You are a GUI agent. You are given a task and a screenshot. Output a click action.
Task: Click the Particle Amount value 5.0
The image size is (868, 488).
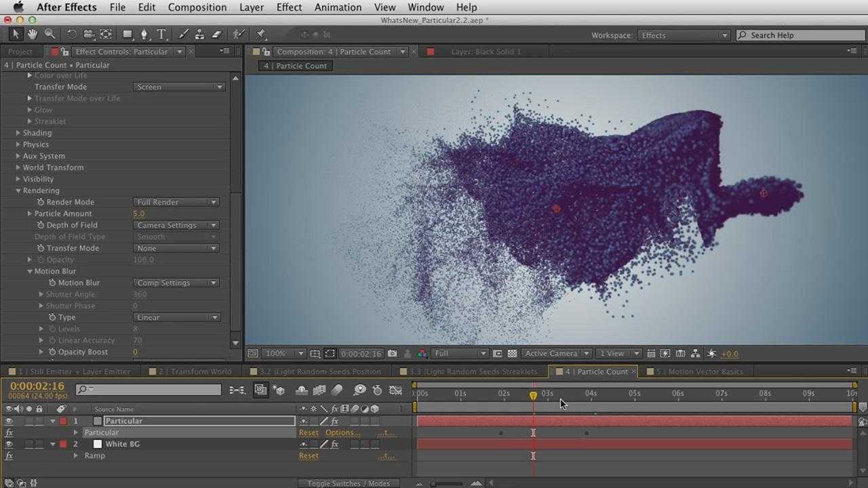click(138, 213)
